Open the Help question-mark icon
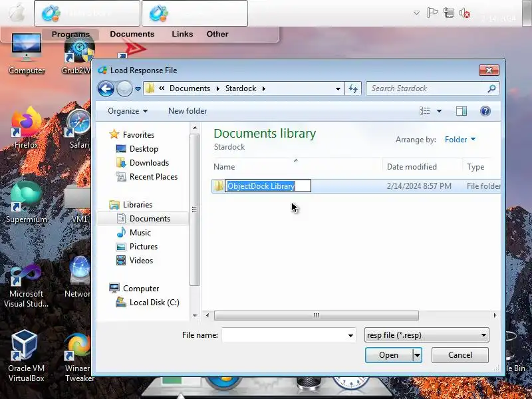Screen dimensions: 532x399 485,111
